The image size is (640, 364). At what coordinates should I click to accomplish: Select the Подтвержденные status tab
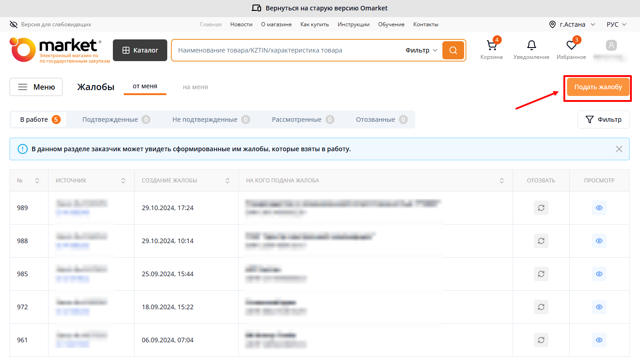pyautogui.click(x=116, y=120)
